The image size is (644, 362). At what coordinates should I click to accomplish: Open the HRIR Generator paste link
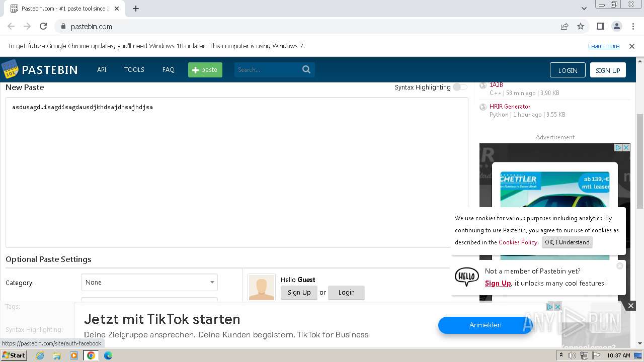point(510,106)
